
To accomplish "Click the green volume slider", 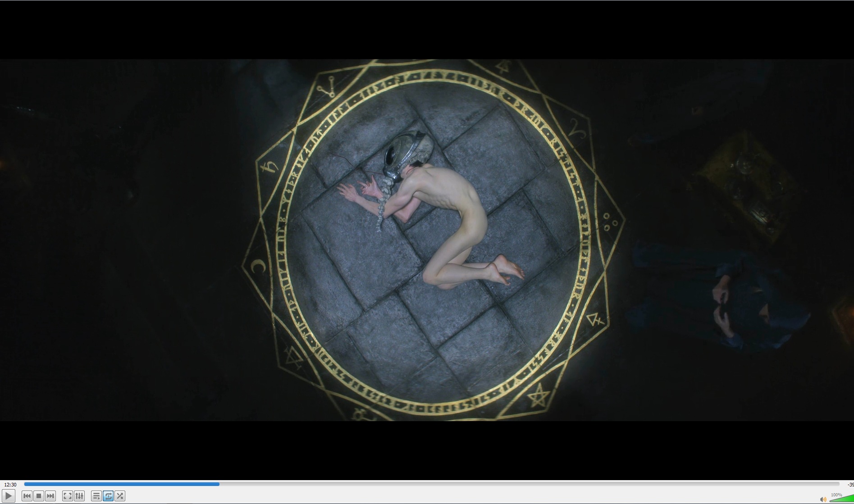I will click(x=842, y=499).
